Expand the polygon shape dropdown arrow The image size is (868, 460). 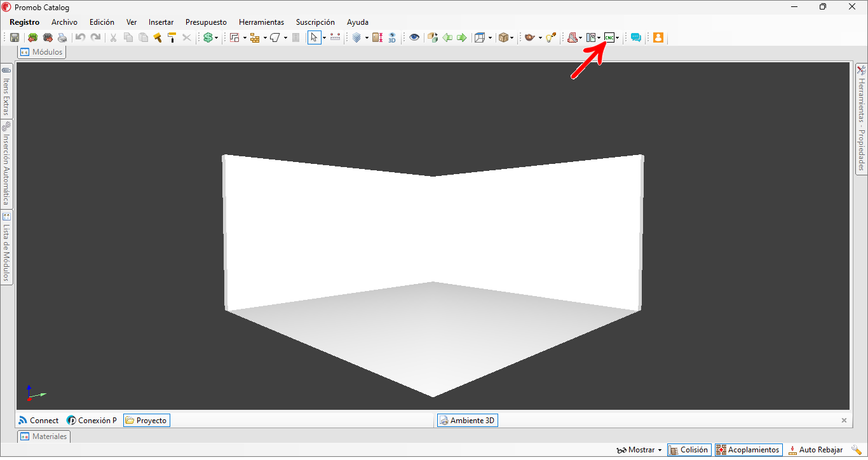285,38
